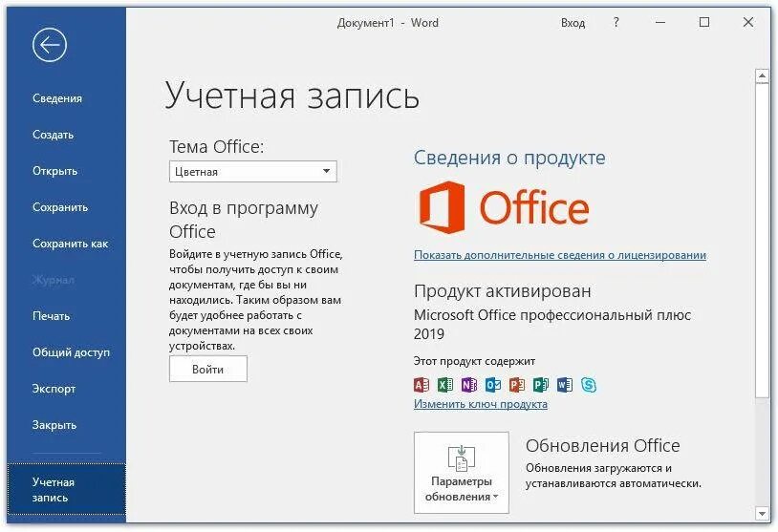The height and width of the screenshot is (532, 778).
Task: Click Изменить ключ продукта link
Action: pyautogui.click(x=481, y=404)
